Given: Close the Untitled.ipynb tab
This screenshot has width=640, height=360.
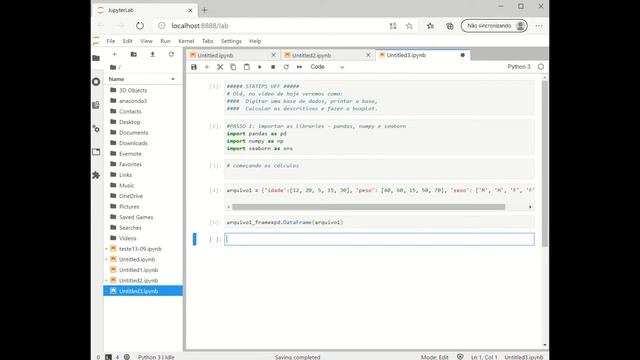Looking at the screenshot, I should coord(273,55).
